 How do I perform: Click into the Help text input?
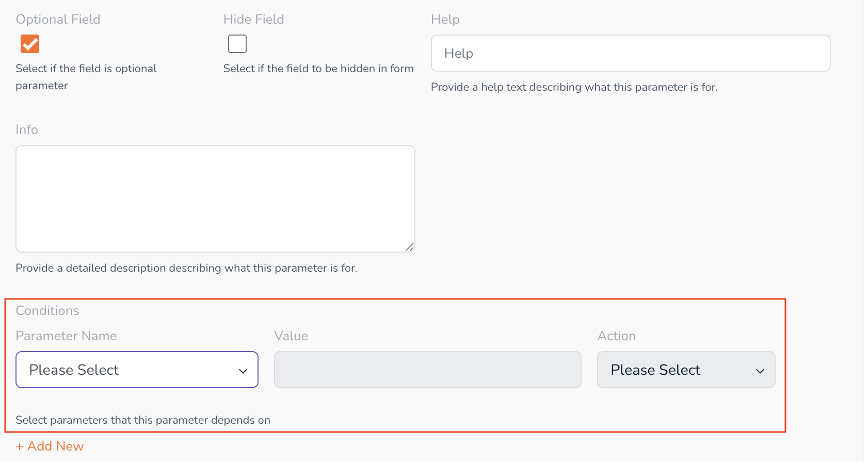click(x=630, y=53)
